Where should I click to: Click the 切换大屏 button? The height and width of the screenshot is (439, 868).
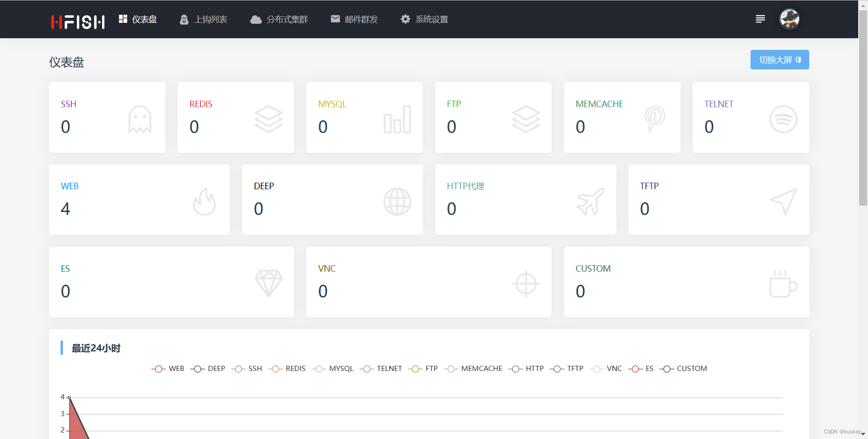[780, 60]
